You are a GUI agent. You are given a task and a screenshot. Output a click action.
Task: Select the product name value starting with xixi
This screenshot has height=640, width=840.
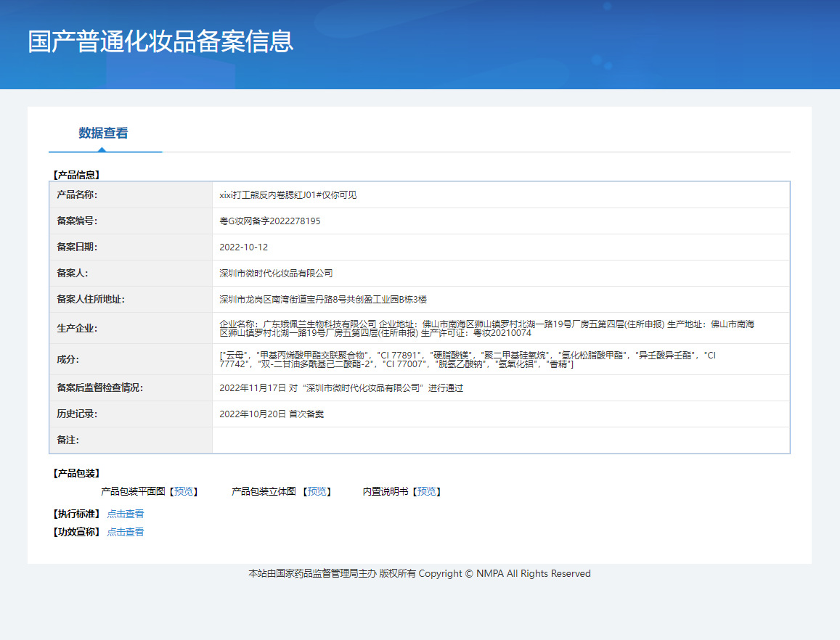tap(288, 195)
